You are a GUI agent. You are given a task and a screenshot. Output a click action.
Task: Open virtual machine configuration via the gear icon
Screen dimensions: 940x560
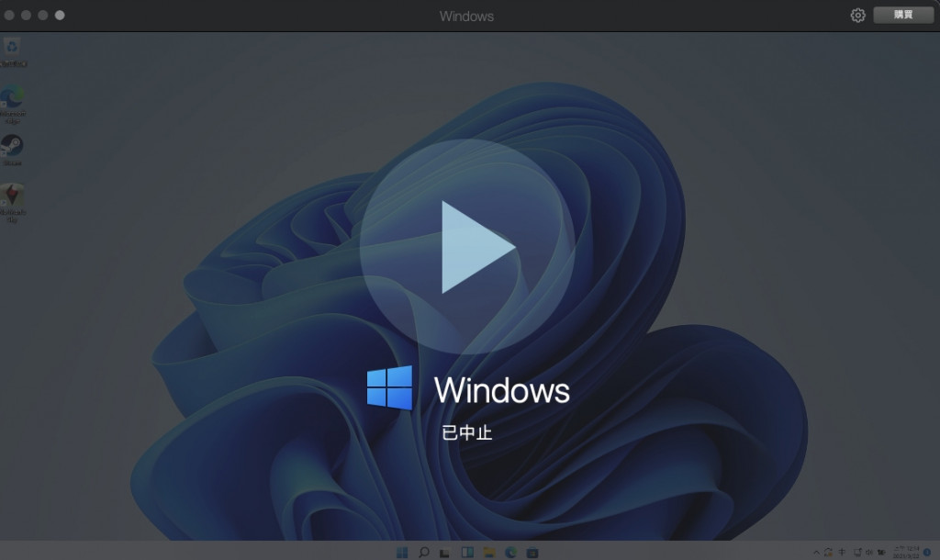(x=858, y=15)
